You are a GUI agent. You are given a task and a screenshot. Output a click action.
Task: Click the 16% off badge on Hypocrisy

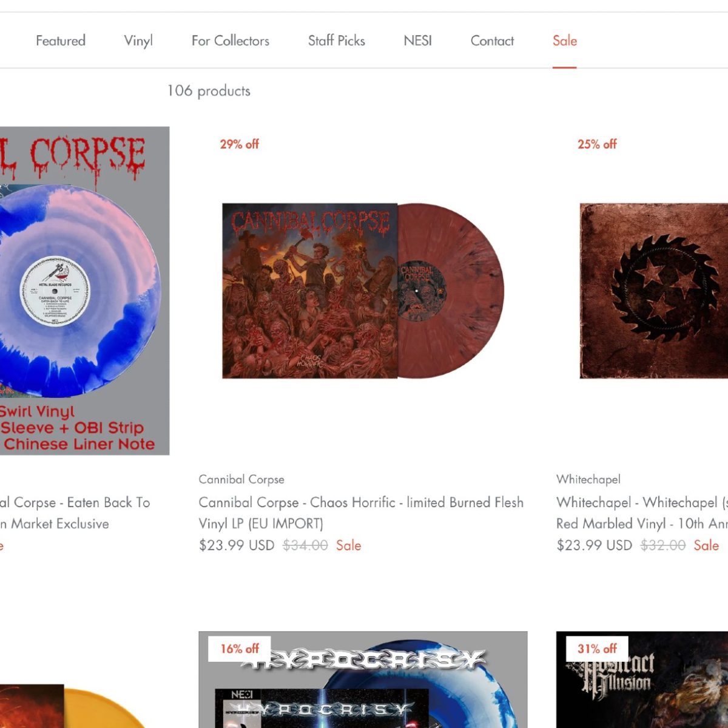point(240,649)
